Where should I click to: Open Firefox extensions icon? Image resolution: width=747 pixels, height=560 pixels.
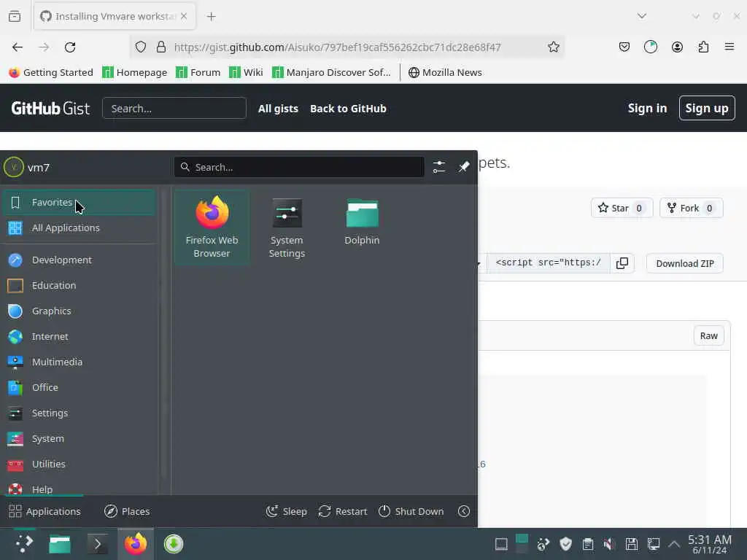coord(703,47)
